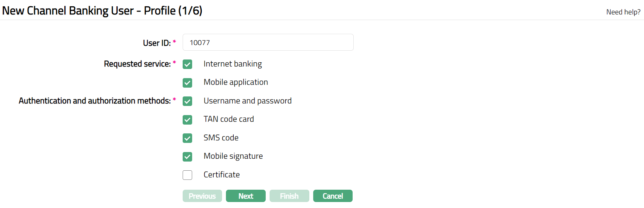644x208 pixels.
Task: Untick the TAN code card checkbox
Action: click(x=188, y=120)
